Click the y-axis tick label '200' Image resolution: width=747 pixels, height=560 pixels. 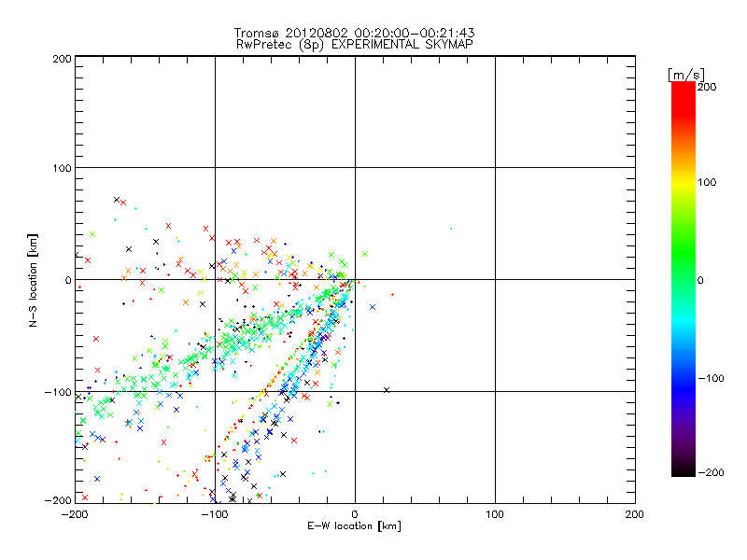point(62,59)
